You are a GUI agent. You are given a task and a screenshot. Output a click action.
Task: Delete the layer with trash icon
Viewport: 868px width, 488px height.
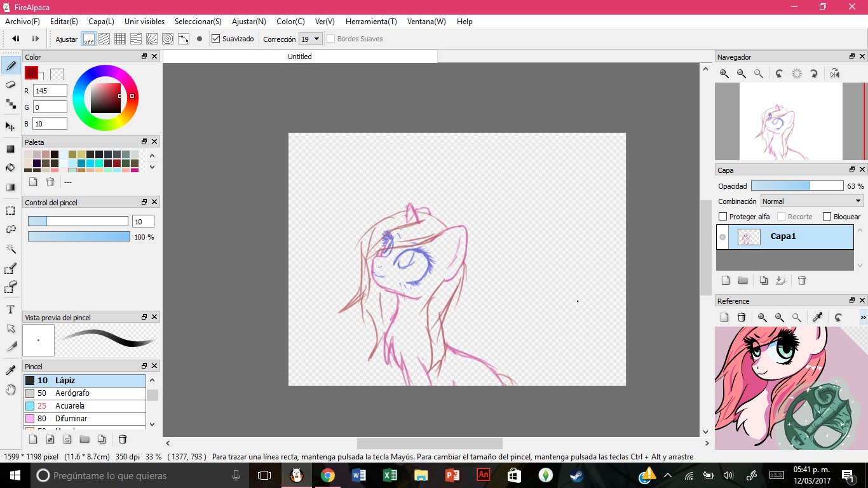pyautogui.click(x=802, y=280)
